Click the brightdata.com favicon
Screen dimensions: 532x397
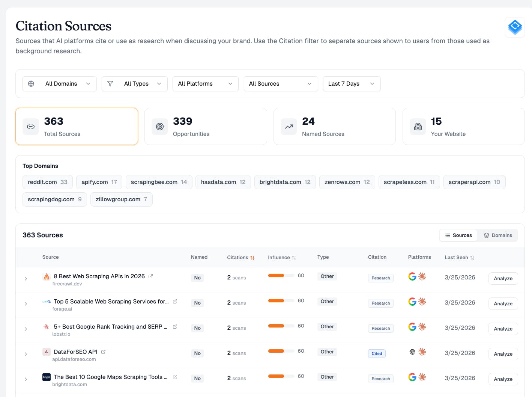(47, 377)
